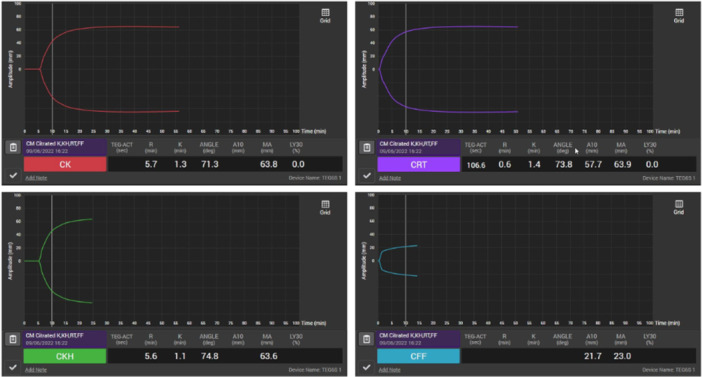Click Add Note under CK test
The width and height of the screenshot is (702, 377).
[x=36, y=178]
